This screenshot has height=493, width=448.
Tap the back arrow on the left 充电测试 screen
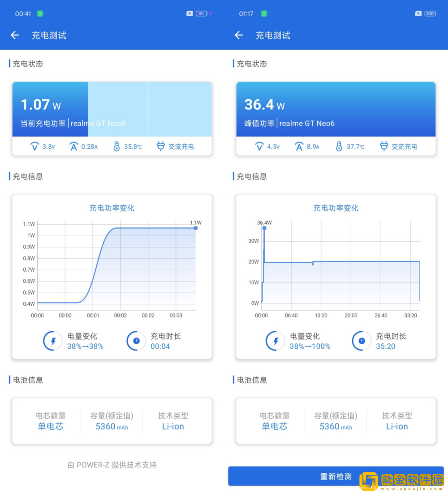tap(15, 35)
